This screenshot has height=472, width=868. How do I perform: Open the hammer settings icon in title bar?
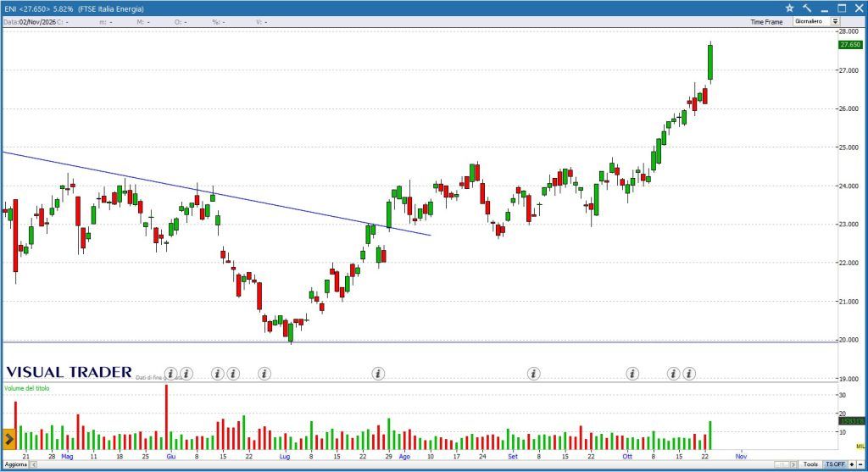click(x=807, y=8)
